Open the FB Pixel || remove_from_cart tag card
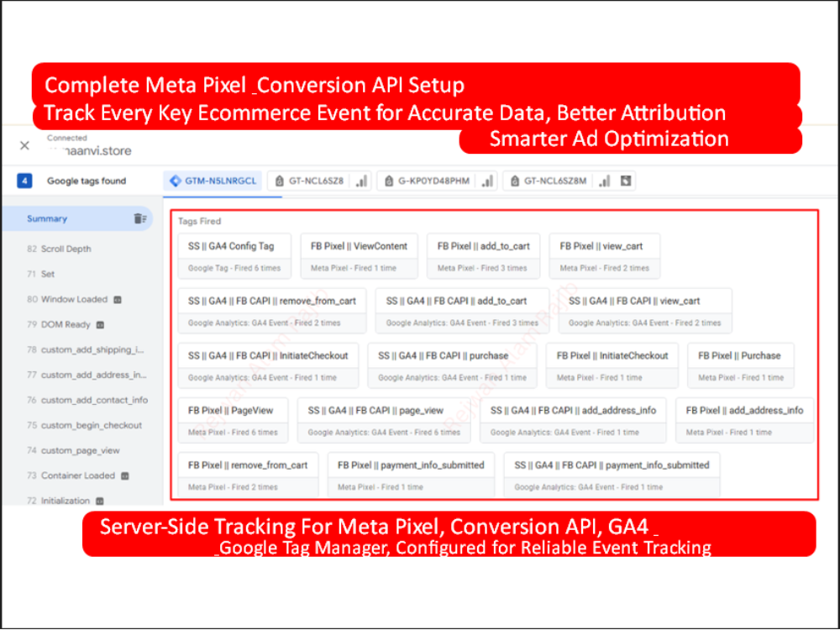Image resolution: width=840 pixels, height=630 pixels. tap(248, 474)
